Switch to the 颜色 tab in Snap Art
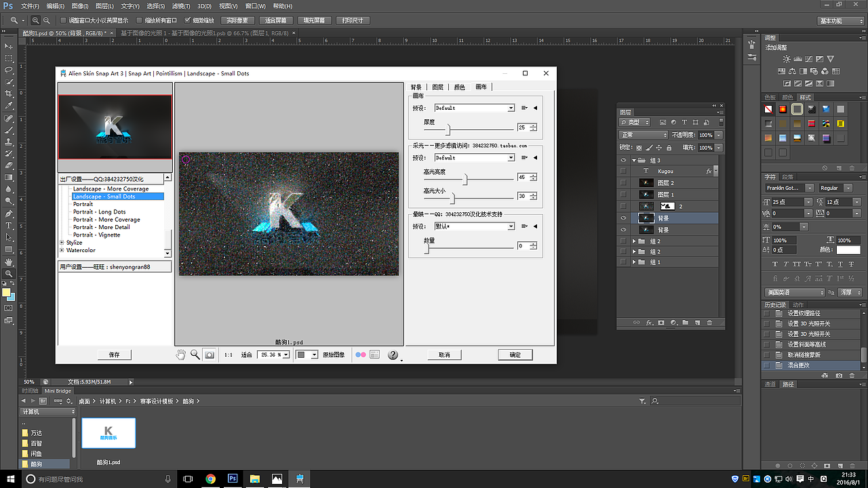Image resolution: width=868 pixels, height=488 pixels. point(459,87)
